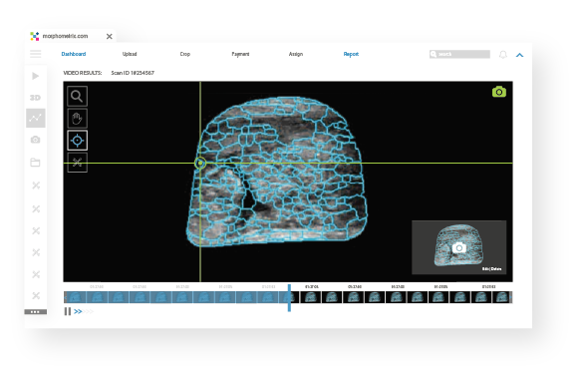Click the white camera icon on the snapshot preview
This screenshot has height=381, width=588.
point(459,247)
